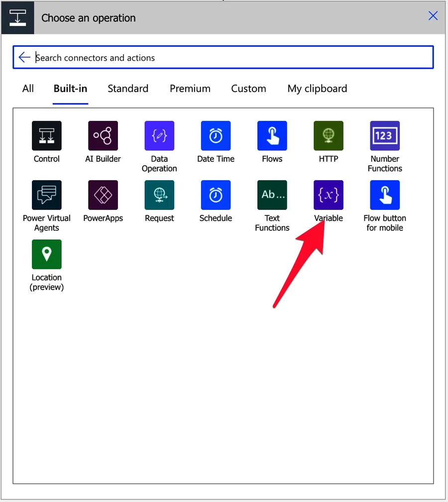Select Flow button for mobile connector
The height and width of the screenshot is (502, 448).
[x=385, y=195]
